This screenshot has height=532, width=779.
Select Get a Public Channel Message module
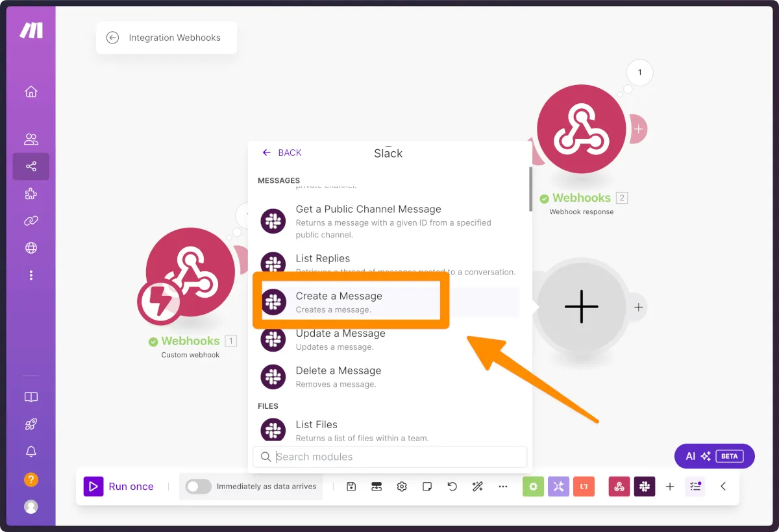pyautogui.click(x=388, y=221)
